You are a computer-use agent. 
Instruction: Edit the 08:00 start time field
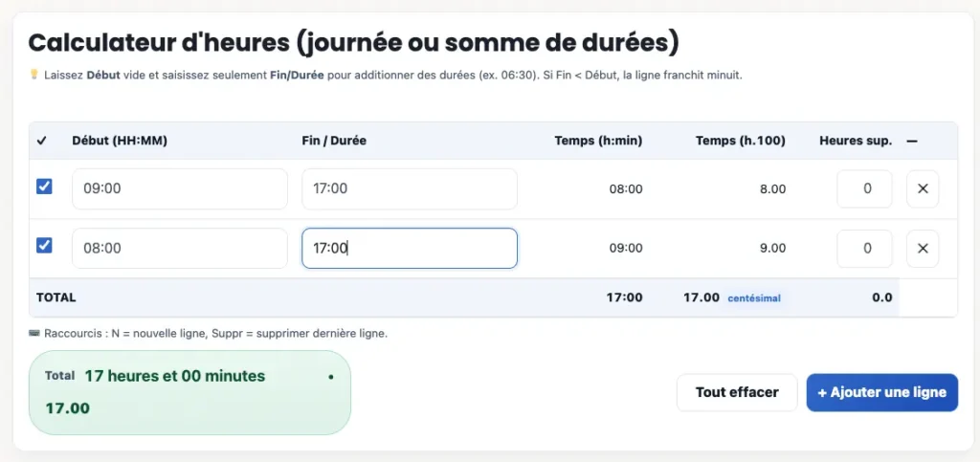[179, 249]
